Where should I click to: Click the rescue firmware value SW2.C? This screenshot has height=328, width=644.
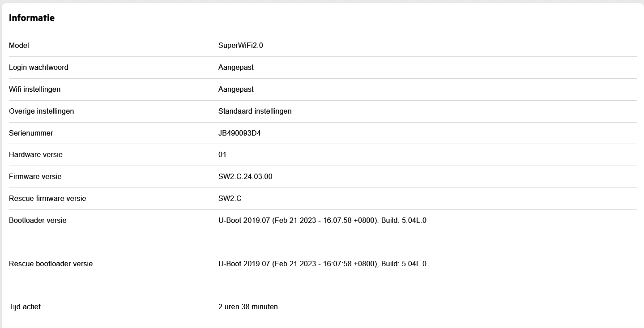230,198
